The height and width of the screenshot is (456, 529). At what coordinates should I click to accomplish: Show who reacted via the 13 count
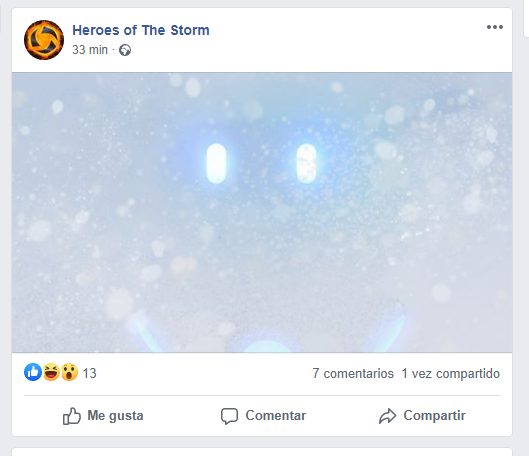point(89,373)
